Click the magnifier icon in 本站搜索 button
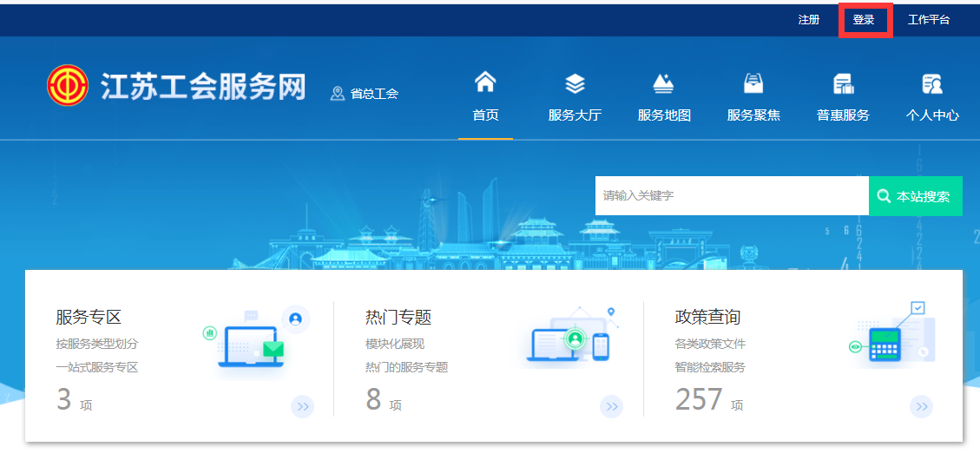This screenshot has height=460, width=980. tap(884, 196)
